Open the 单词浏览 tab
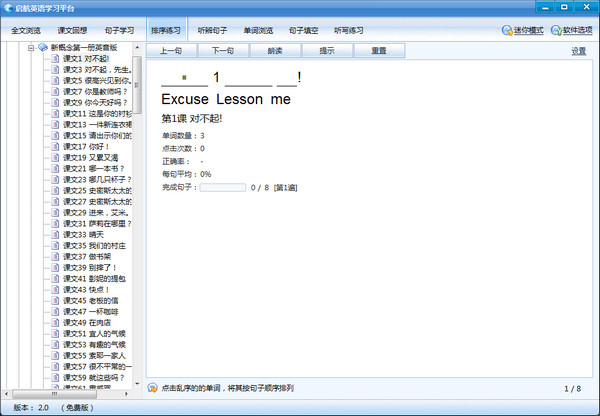The image size is (600, 416). (258, 30)
